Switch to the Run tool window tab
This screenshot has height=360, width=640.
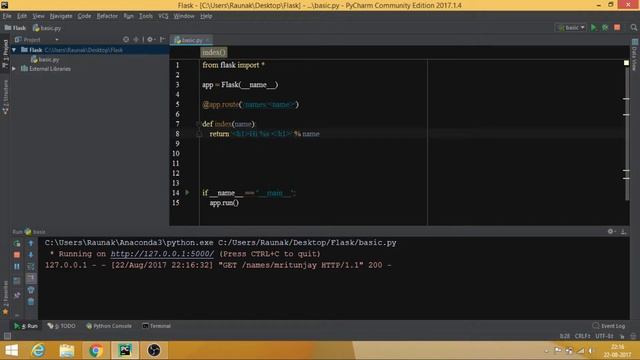click(x=26, y=326)
